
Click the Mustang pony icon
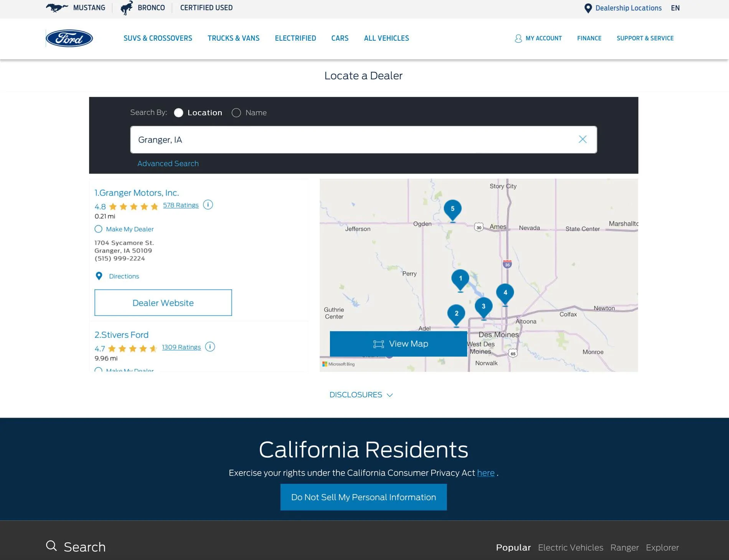(x=57, y=8)
